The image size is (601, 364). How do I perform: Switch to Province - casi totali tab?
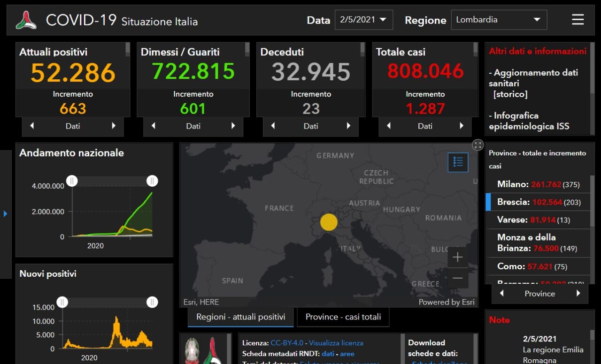click(x=343, y=317)
